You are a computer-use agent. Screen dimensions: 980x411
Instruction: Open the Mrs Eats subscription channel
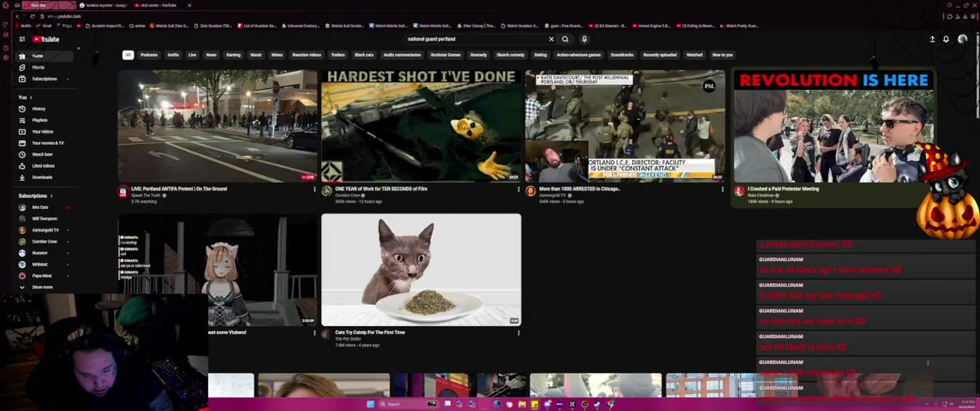pos(45,207)
